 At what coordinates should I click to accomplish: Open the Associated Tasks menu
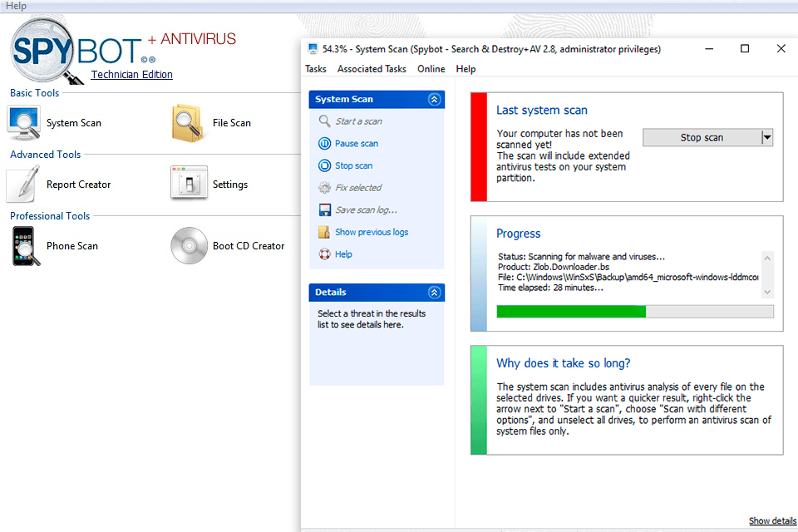pyautogui.click(x=372, y=69)
